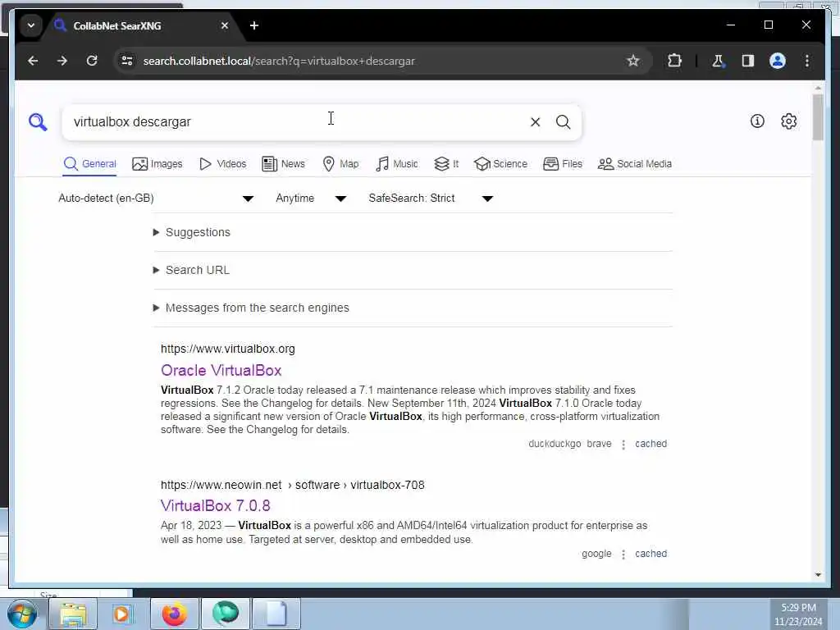Open the About info icon
Image resolution: width=840 pixels, height=630 pixels.
point(757,121)
